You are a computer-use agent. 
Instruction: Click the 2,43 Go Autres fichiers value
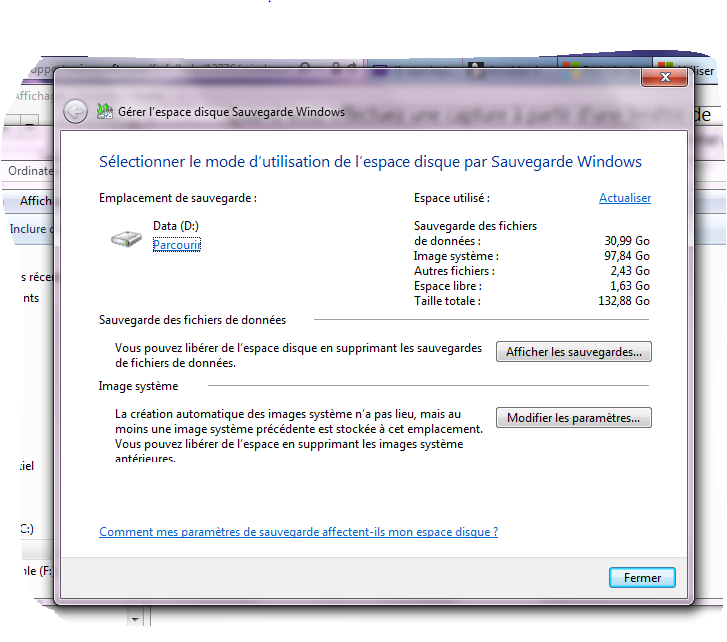tap(630, 271)
